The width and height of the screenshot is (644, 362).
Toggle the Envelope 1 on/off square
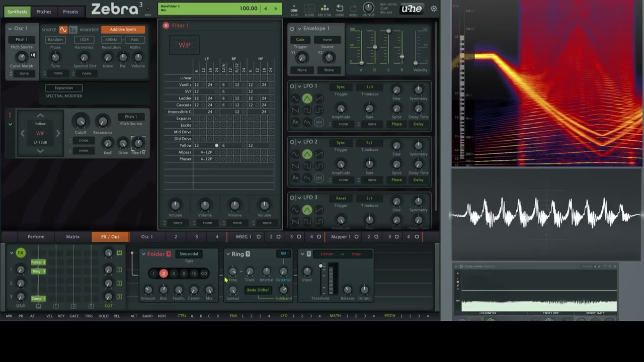click(x=292, y=29)
